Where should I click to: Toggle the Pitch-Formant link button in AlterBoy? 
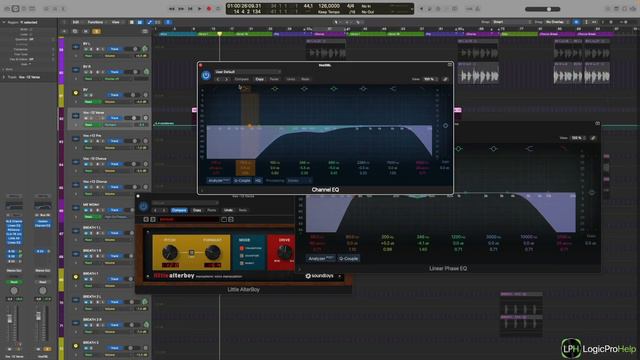pyautogui.click(x=191, y=253)
